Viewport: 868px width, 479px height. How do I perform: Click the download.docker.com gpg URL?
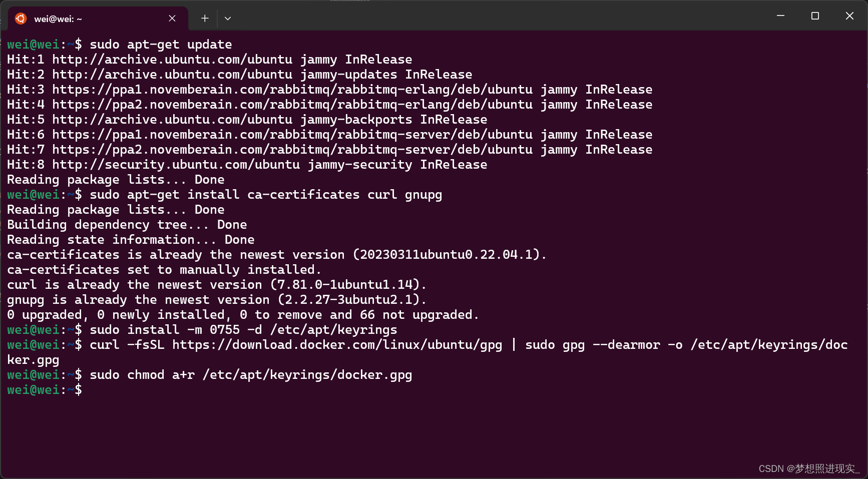click(337, 345)
